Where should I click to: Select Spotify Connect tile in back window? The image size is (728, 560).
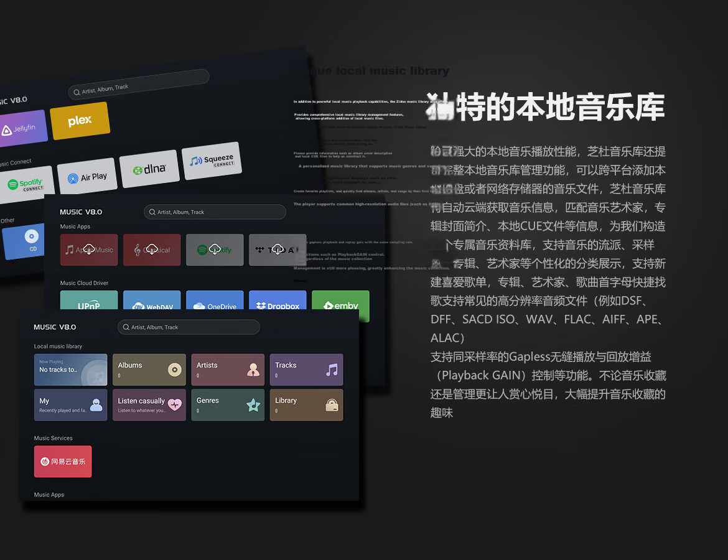click(x=27, y=185)
